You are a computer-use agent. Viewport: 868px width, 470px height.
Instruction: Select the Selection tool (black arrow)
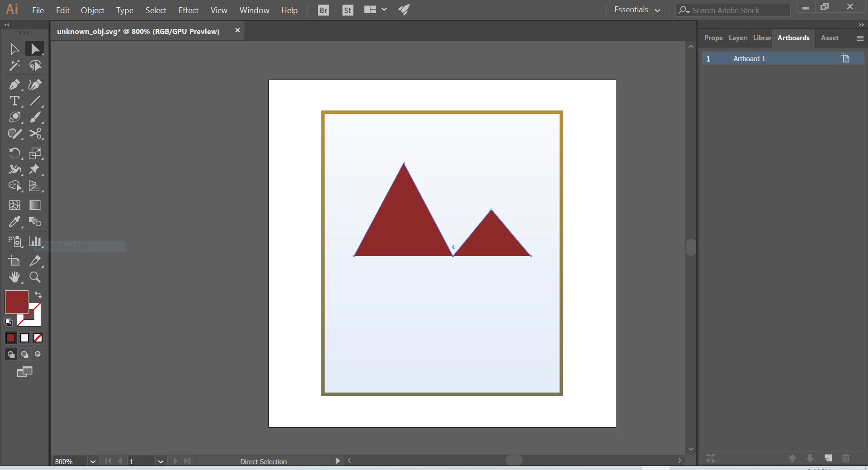14,49
